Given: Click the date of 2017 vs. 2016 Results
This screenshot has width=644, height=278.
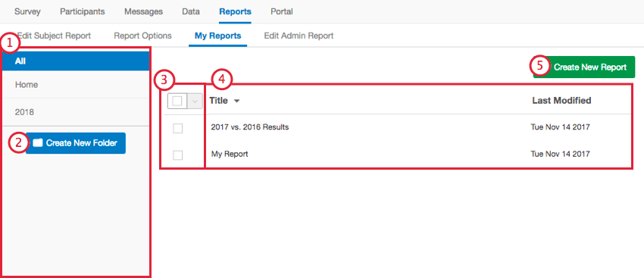Looking at the screenshot, I should (x=560, y=127).
